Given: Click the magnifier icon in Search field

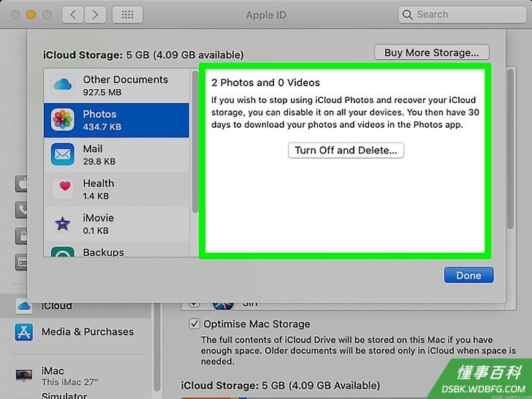Looking at the screenshot, I should [407, 15].
